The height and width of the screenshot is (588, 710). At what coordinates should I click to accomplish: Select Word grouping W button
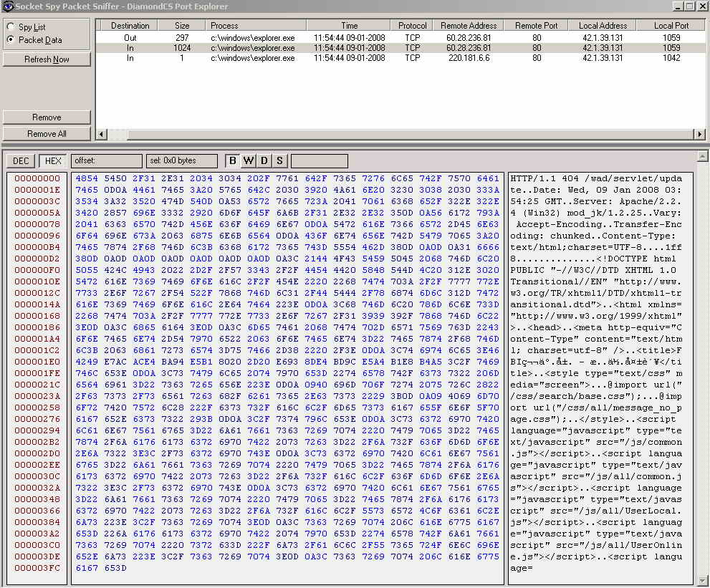pyautogui.click(x=249, y=161)
